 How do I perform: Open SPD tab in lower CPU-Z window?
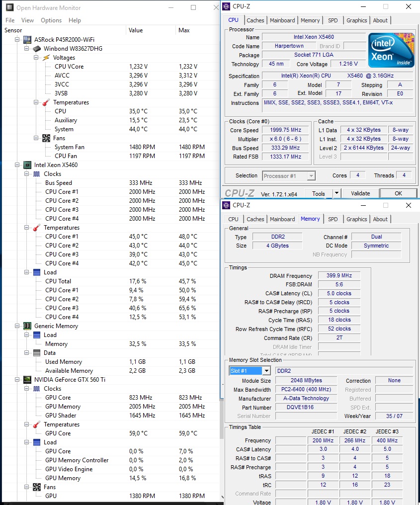[x=333, y=219]
